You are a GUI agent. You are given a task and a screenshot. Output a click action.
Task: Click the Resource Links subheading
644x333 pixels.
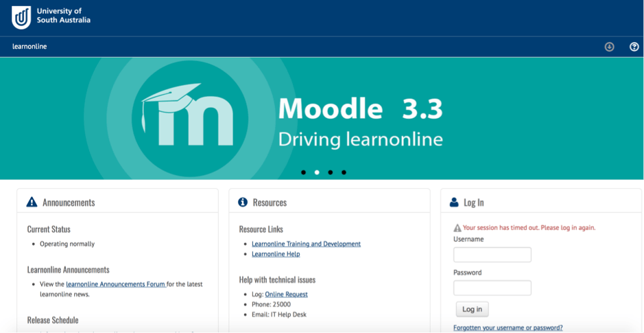point(261,229)
